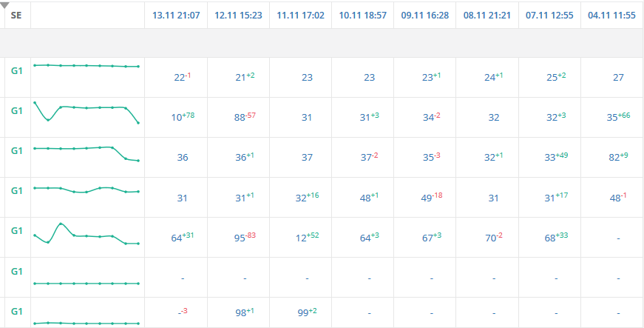Open the trend sparkline in the row with 98+1
This screenshot has width=644, height=328.
coord(87,323)
